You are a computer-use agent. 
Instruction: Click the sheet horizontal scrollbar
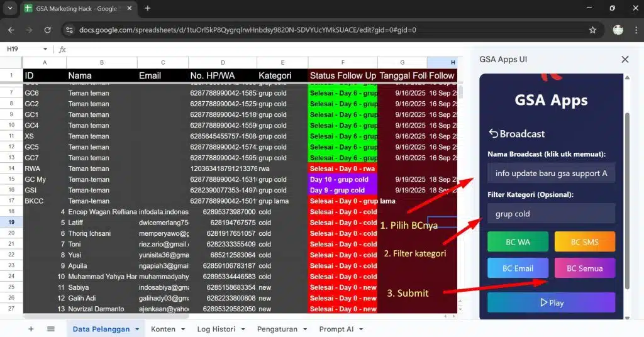pos(106,316)
